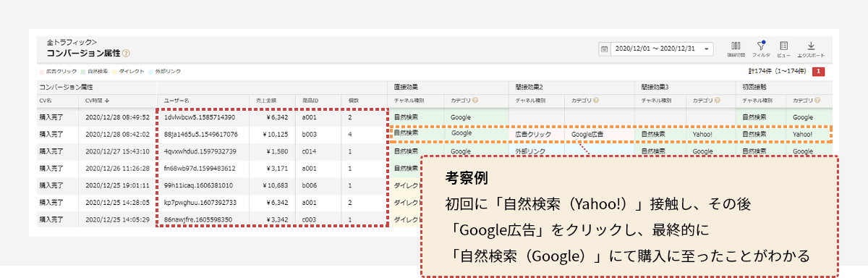This screenshot has height=278, width=868.
Task: Click the ダイレクト legend swatch
Action: point(114,72)
